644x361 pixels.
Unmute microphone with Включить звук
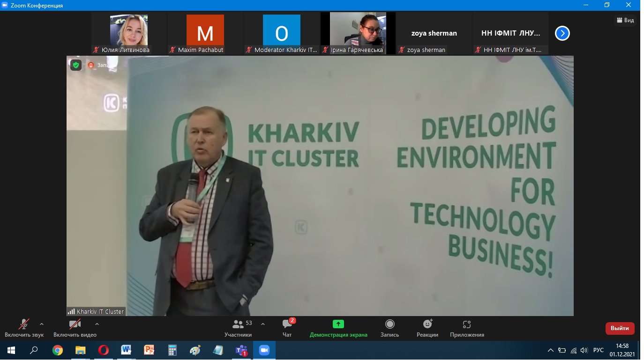24,328
